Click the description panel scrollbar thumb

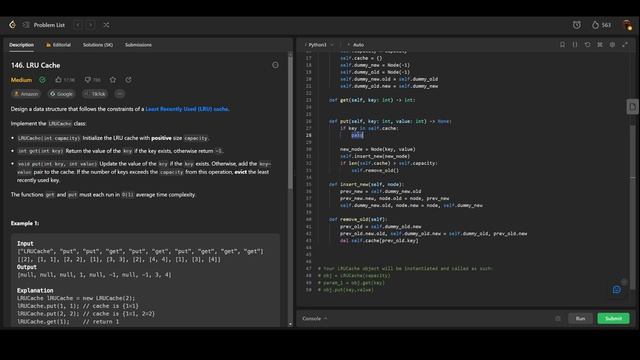(290, 122)
